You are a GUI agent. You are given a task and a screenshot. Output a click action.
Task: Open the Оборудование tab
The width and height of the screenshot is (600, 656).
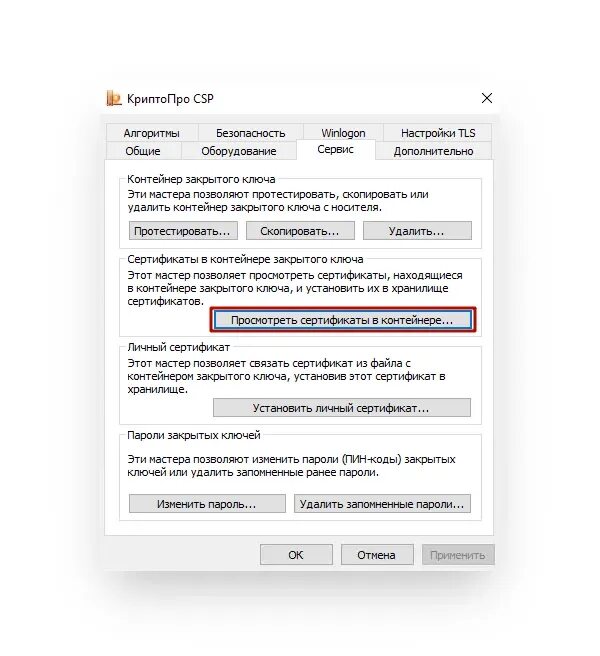238,151
